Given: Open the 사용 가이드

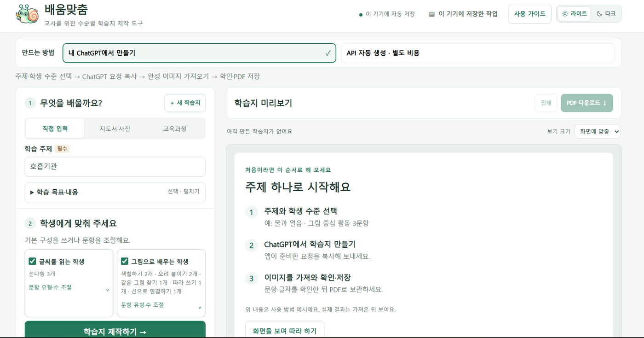Looking at the screenshot, I should click(x=529, y=14).
